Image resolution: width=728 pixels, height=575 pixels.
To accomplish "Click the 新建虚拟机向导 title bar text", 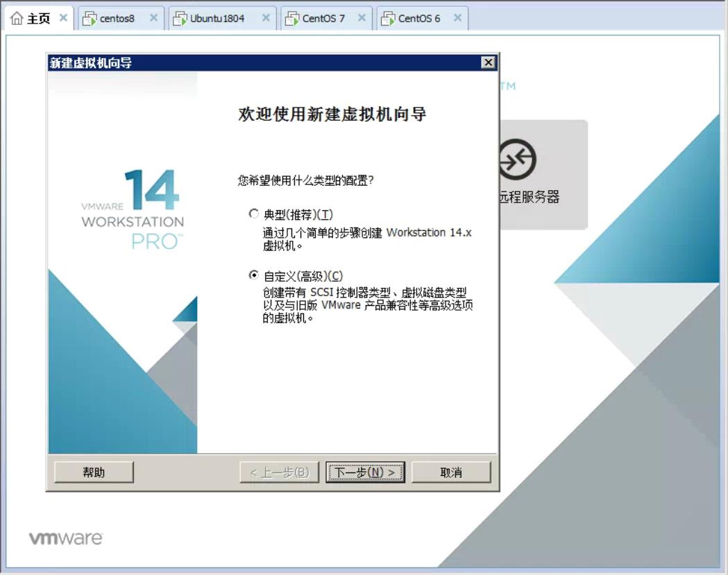I will (x=91, y=62).
